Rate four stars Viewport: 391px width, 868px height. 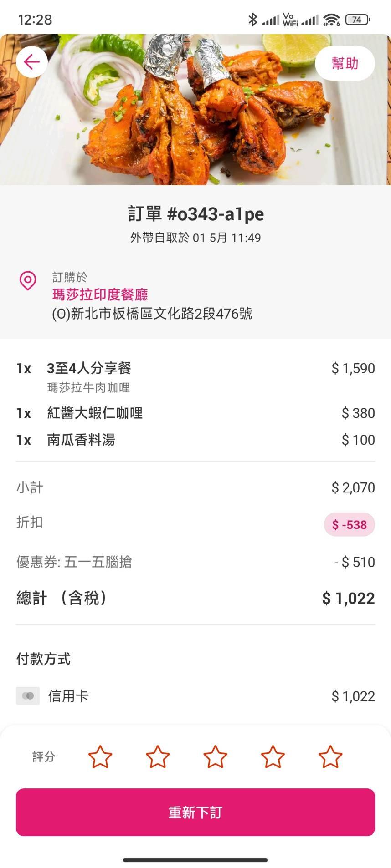[x=273, y=756]
